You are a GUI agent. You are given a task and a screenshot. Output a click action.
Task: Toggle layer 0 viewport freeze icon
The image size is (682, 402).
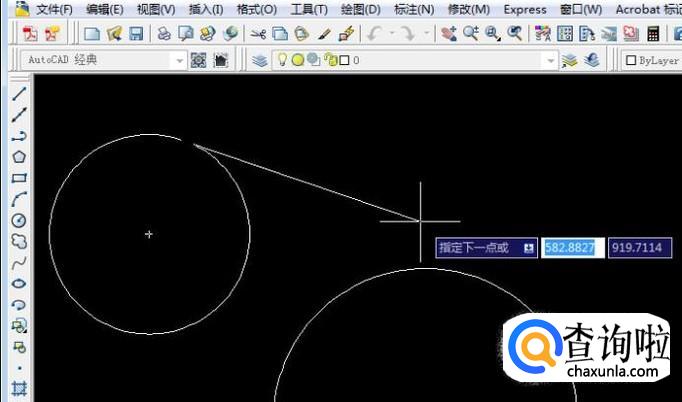coord(313,60)
